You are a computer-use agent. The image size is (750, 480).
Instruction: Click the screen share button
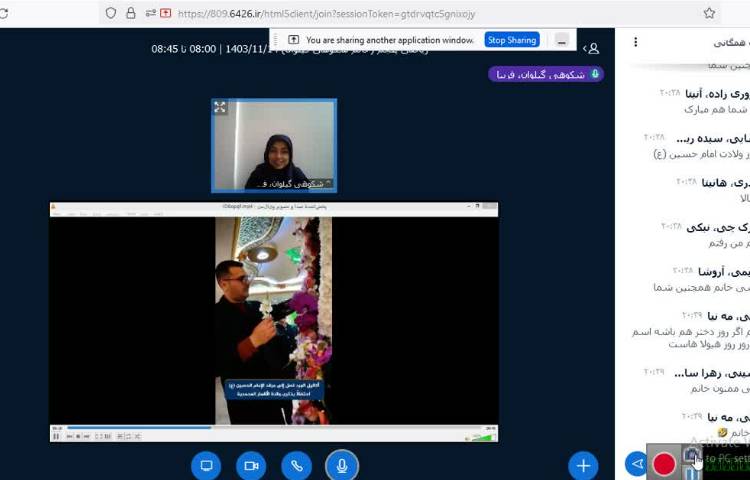pyautogui.click(x=206, y=465)
